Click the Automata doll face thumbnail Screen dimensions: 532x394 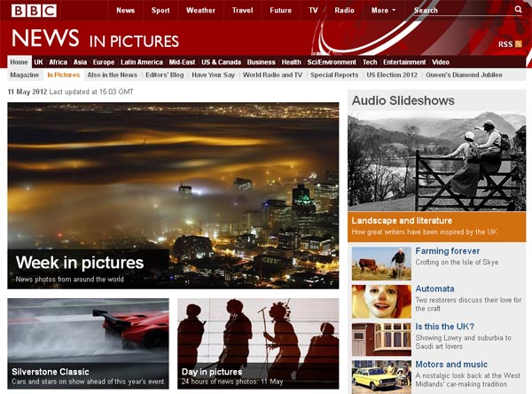coord(381,302)
